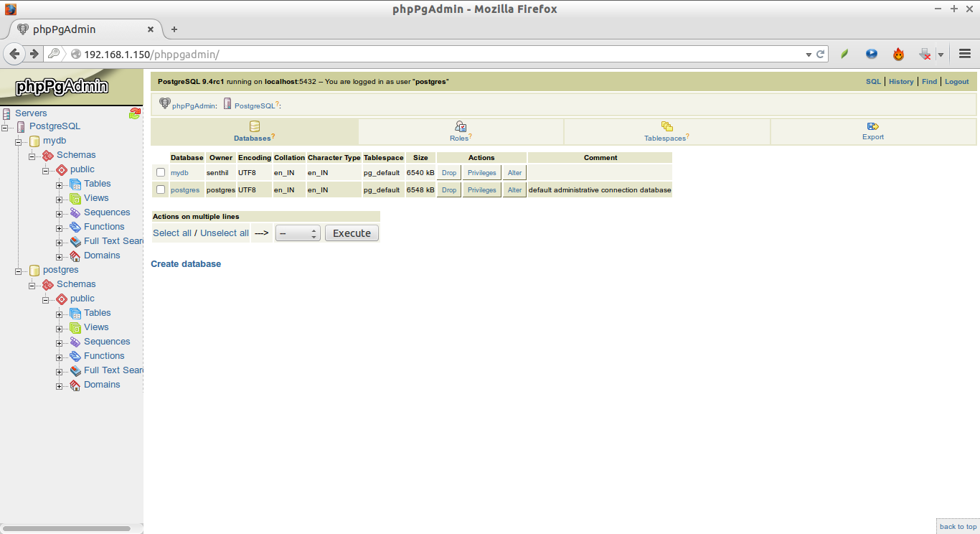Image resolution: width=980 pixels, height=534 pixels.
Task: Click the Schemas icon under postgres
Action: point(48,284)
